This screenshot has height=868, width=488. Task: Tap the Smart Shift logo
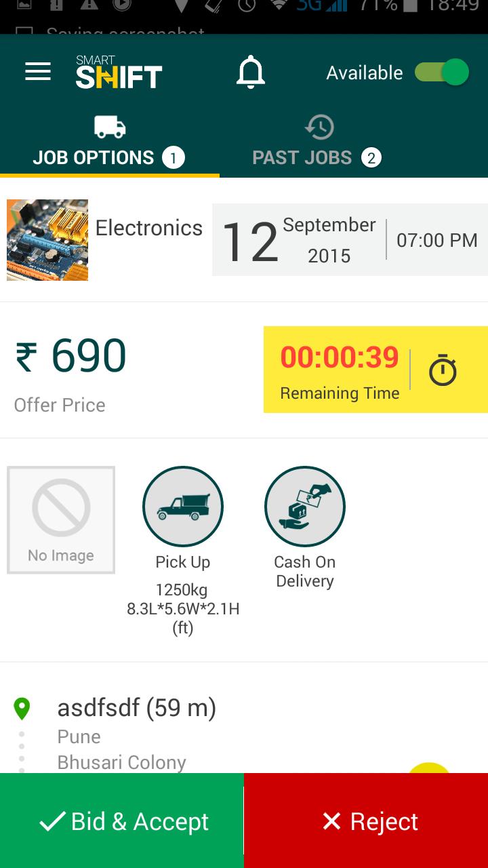[x=119, y=73]
